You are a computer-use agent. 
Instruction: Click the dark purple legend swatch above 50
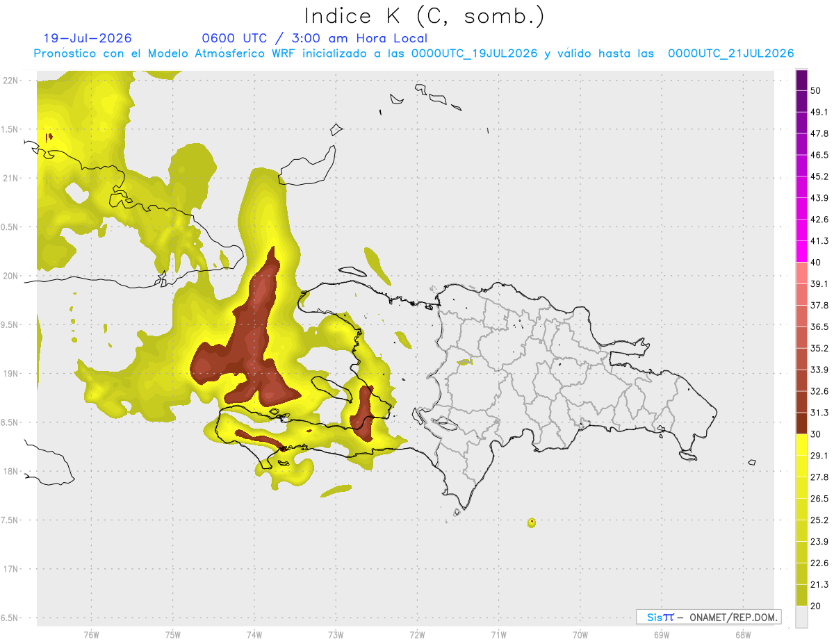tap(801, 80)
